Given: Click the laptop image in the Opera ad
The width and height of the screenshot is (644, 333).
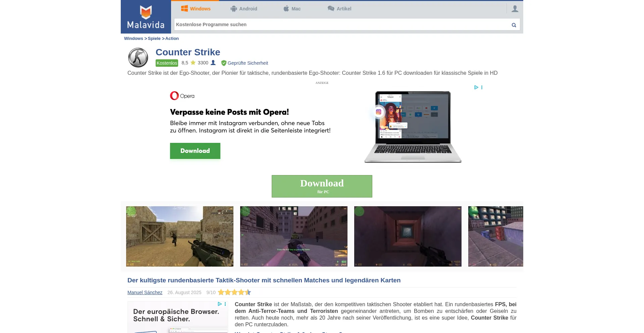Looking at the screenshot, I should point(413,127).
